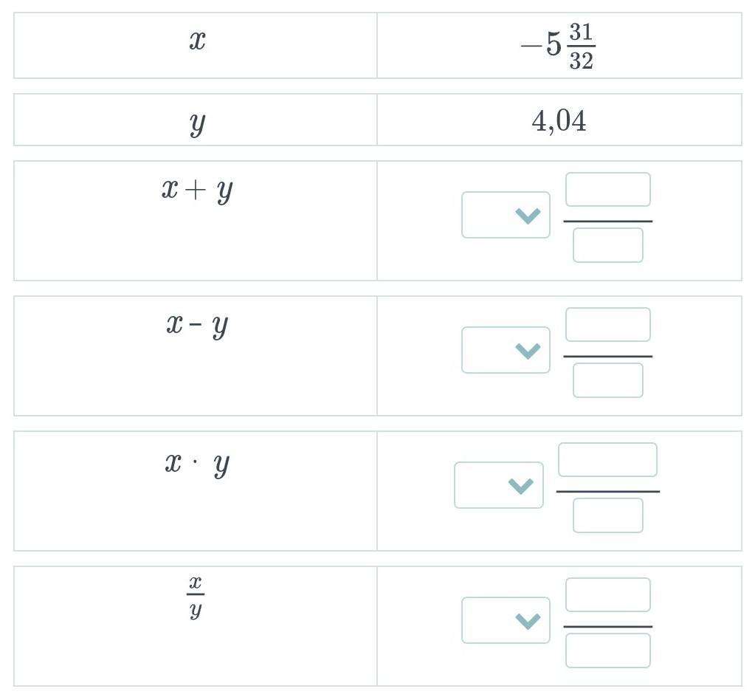Click the y variable label cell

(x=196, y=121)
